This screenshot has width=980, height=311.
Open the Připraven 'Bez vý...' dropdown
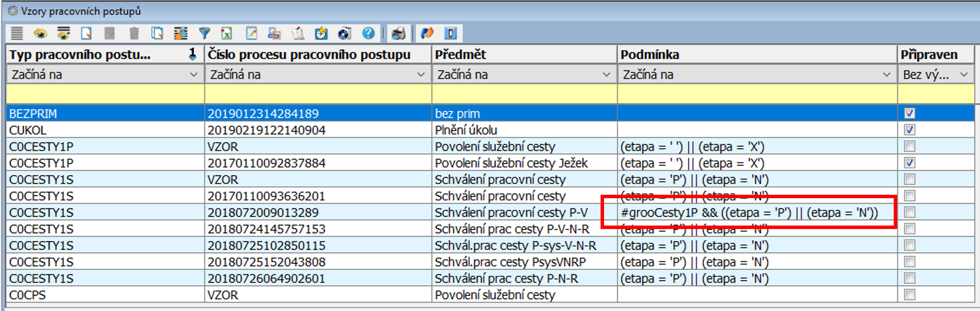coord(964,75)
